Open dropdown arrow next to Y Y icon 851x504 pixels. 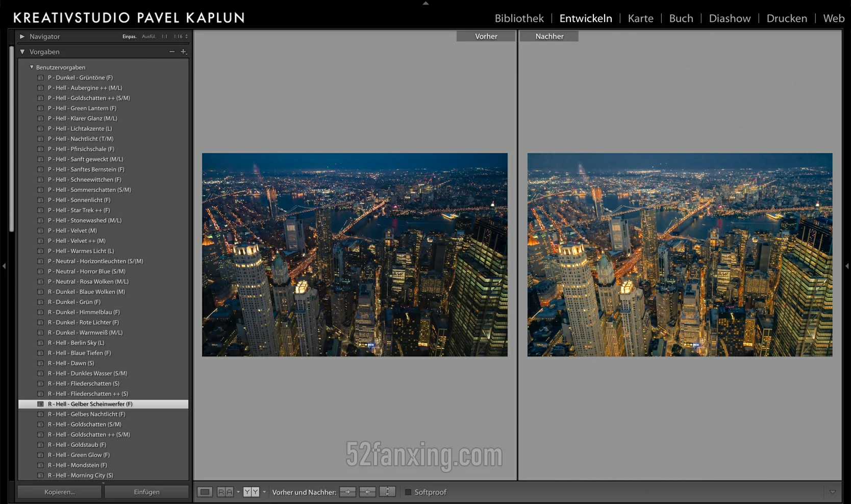pos(264,492)
